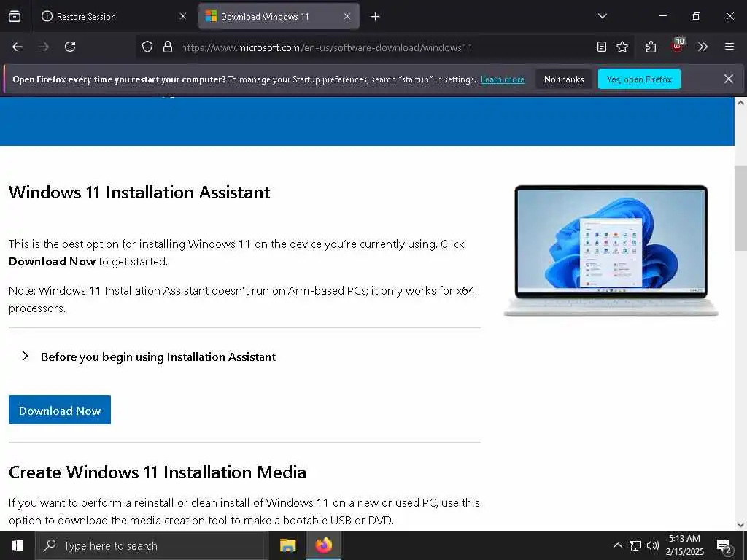Bookmark this page with the star
Viewport: 747px width, 560px height.
tap(622, 47)
